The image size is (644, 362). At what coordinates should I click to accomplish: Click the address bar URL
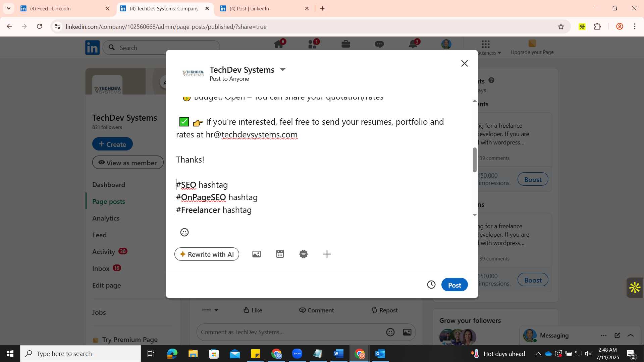(166, 26)
